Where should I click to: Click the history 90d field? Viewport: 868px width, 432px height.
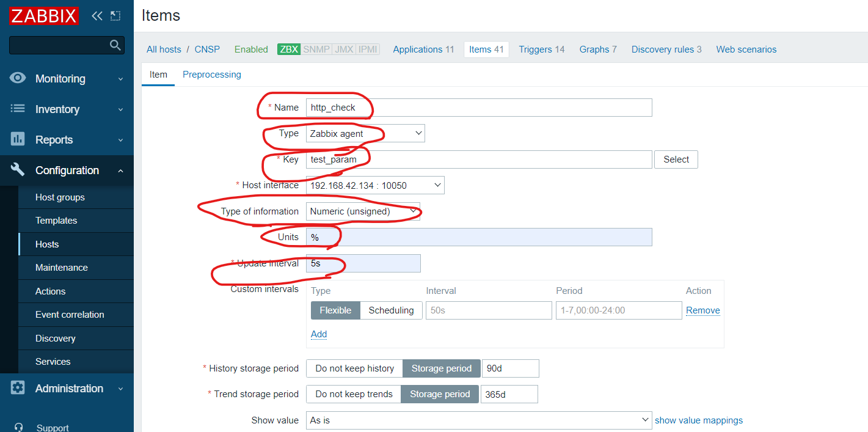(511, 368)
